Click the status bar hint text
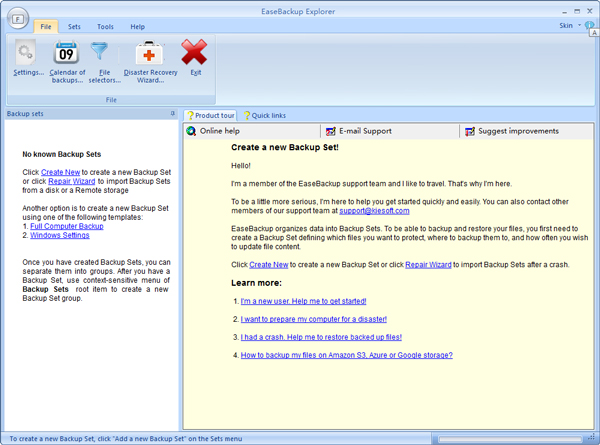This screenshot has width=600, height=445. [x=126, y=439]
